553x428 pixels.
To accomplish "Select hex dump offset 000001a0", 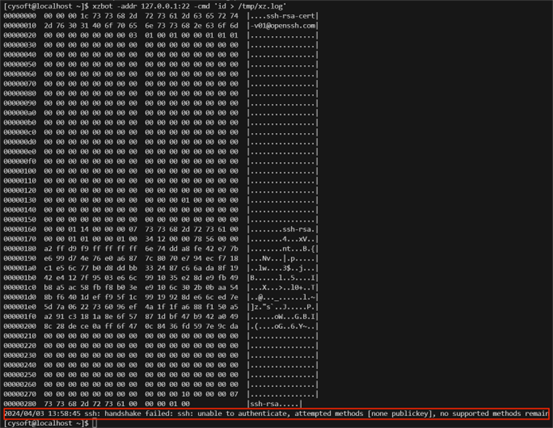I will point(20,268).
